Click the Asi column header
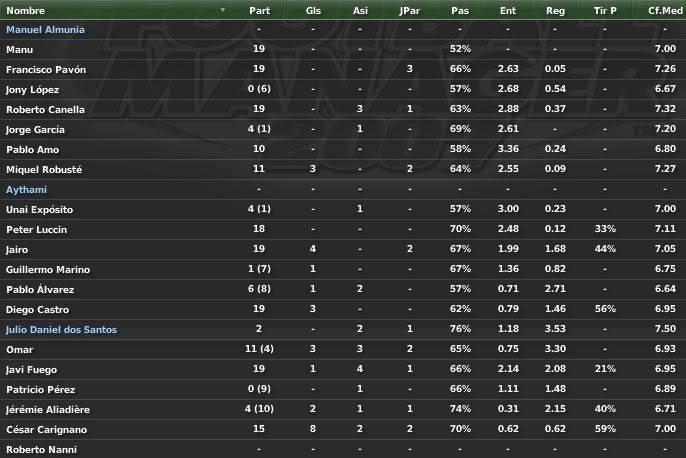 (360, 10)
